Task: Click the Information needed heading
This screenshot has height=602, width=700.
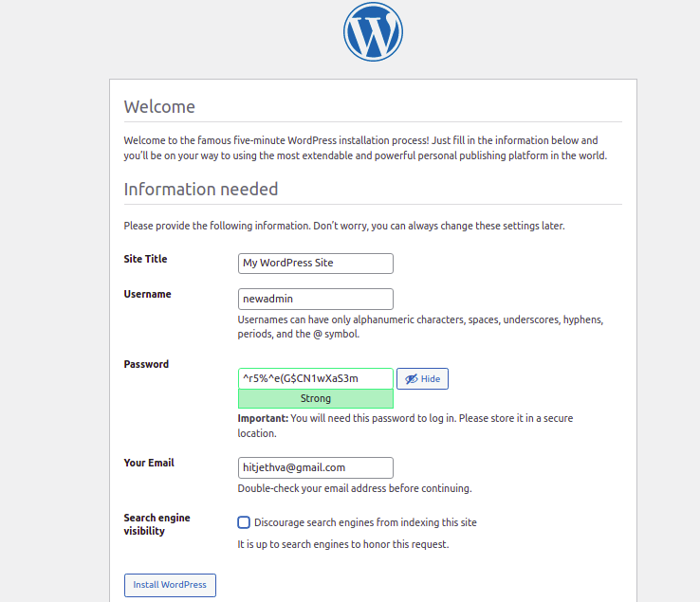Action: pyautogui.click(x=201, y=190)
